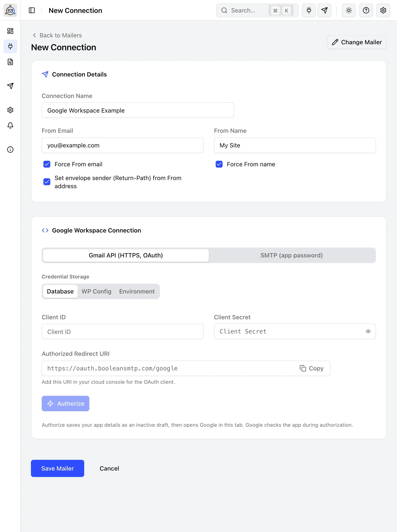Screen dimensions: 397x532
Task: Click the app logo in the top-left corner
Action: pos(10,10)
